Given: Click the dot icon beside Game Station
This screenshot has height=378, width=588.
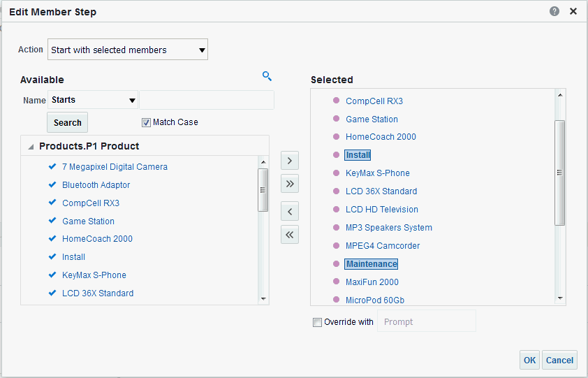Looking at the screenshot, I should pos(336,119).
